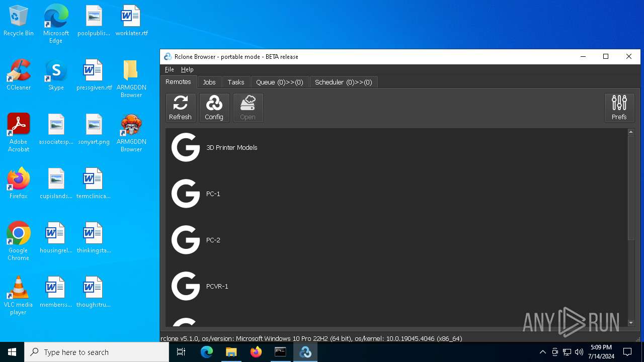Open the Windows Start menu
The image size is (644, 362).
(12, 352)
